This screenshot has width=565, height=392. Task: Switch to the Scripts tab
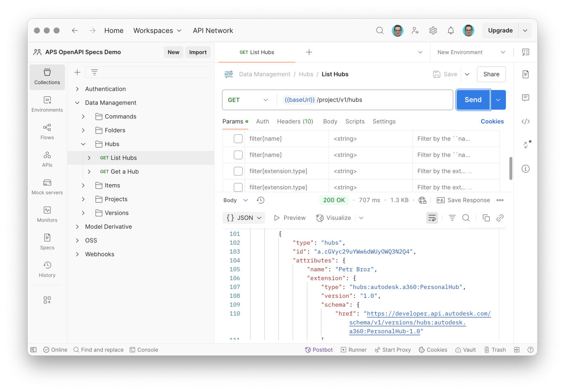[x=355, y=121]
